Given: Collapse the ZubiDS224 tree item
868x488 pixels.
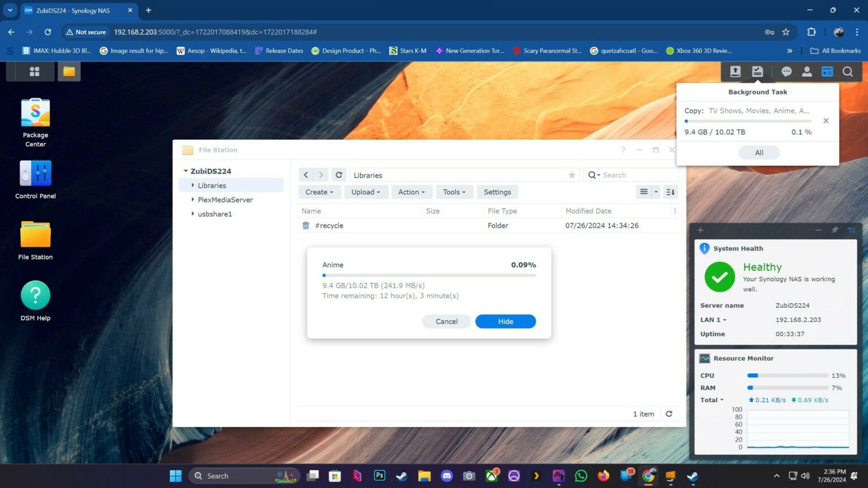Looking at the screenshot, I should [185, 171].
